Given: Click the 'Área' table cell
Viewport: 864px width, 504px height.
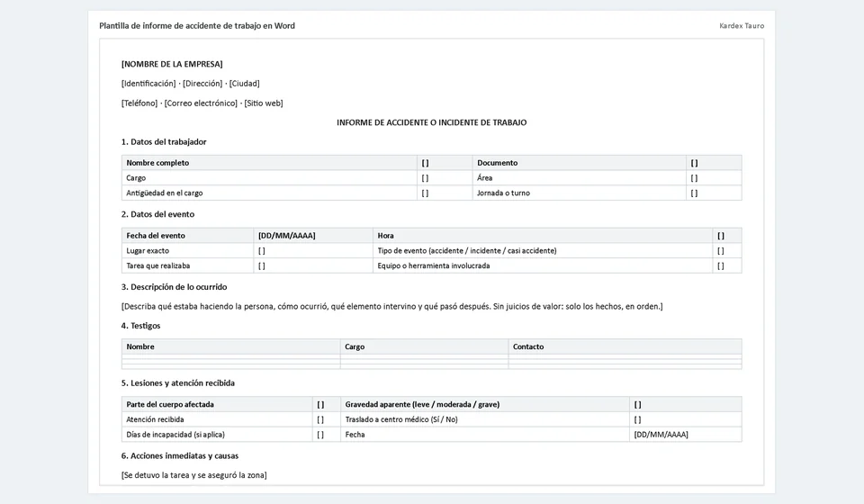Looking at the screenshot, I should [x=579, y=178].
